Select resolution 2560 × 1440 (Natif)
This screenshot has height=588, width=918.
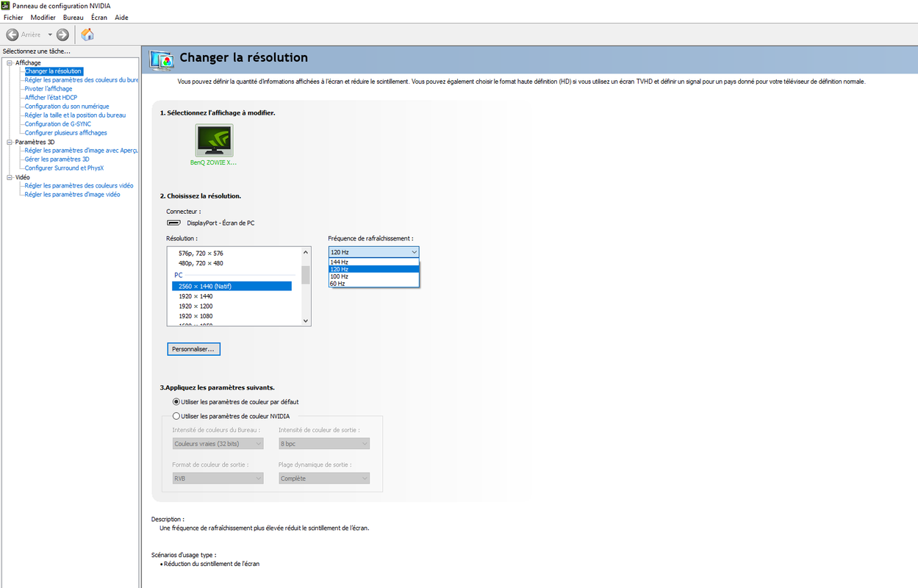click(x=232, y=286)
